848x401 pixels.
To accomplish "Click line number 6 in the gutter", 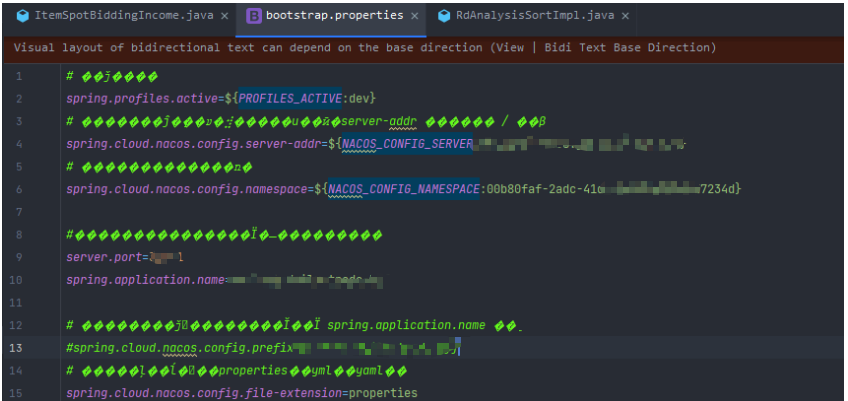I will (19, 189).
